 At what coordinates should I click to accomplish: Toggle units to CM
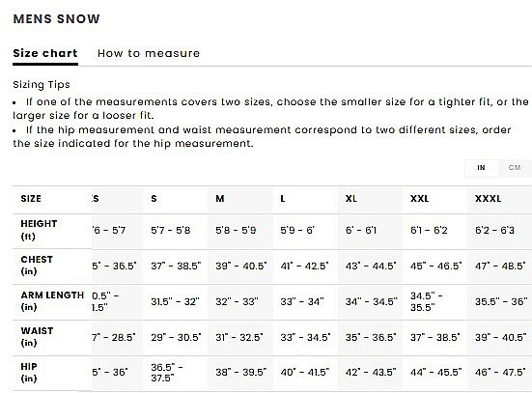515,168
